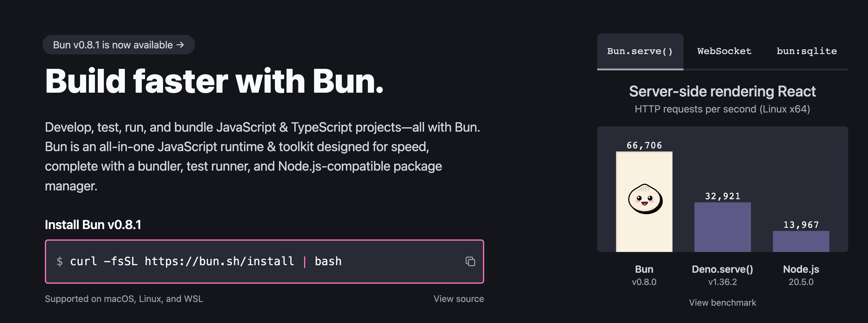
Task: Click the Install Bun v0.8.1 heading
Action: pyautogui.click(x=93, y=225)
